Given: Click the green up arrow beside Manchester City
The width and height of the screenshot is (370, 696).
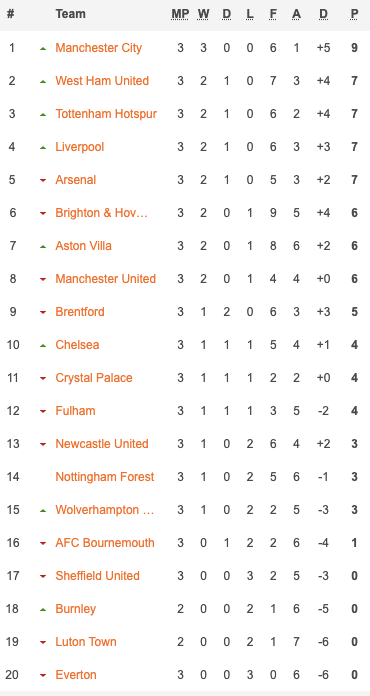Looking at the screenshot, I should point(43,48).
